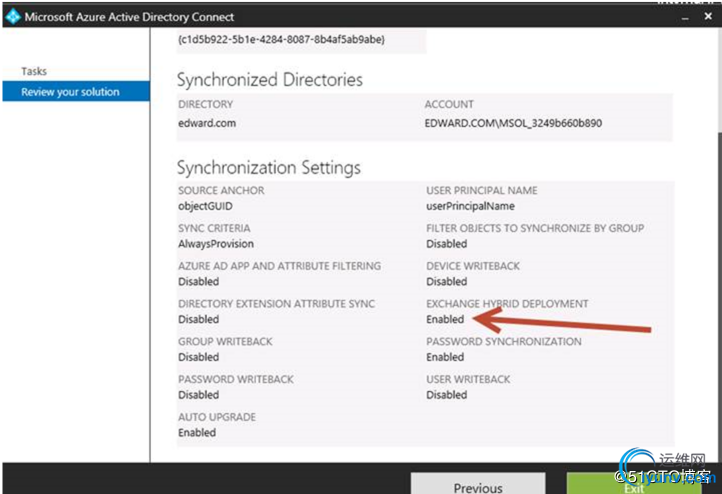The width and height of the screenshot is (722, 494).
Task: Click AZURE AD APP AND ATTRIBUTE FILTERING label
Action: coord(279,266)
